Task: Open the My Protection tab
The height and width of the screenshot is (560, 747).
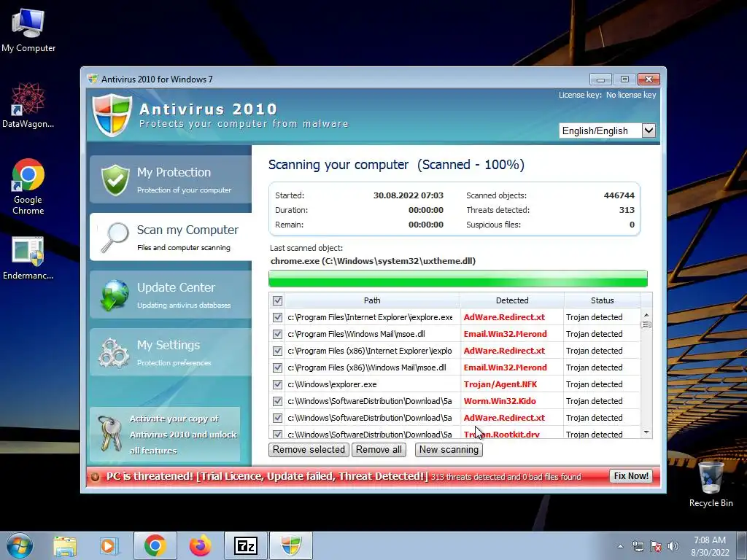Action: pos(171,179)
